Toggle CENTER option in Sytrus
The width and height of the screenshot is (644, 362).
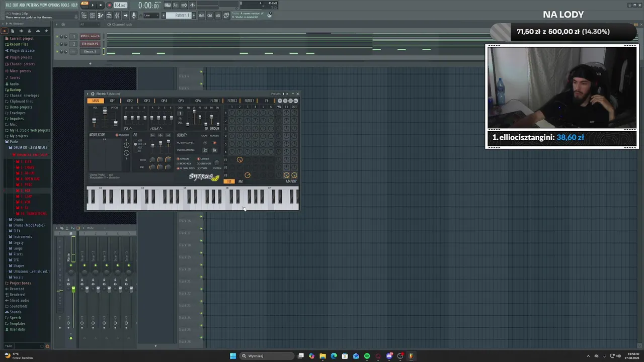(x=204, y=159)
